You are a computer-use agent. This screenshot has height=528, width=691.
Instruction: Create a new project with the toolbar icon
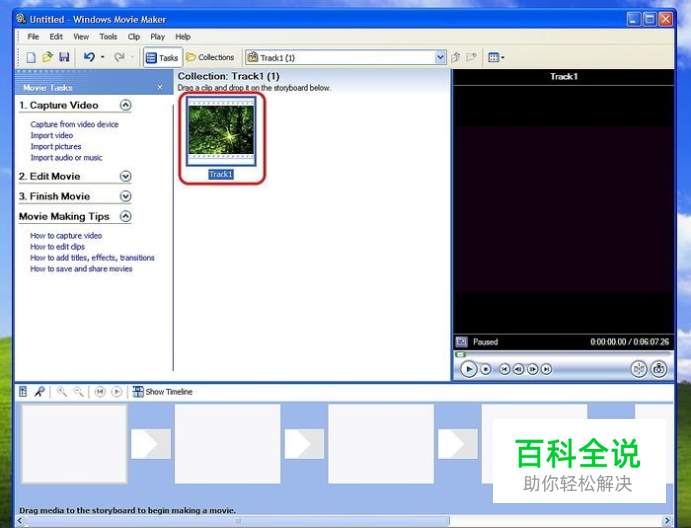(31, 57)
